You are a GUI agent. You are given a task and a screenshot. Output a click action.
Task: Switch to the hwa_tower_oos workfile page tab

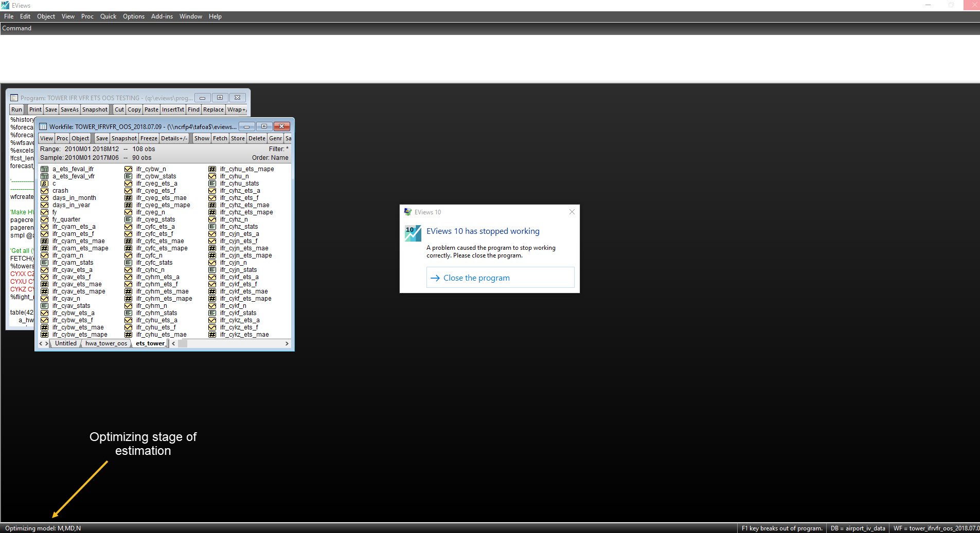[106, 343]
